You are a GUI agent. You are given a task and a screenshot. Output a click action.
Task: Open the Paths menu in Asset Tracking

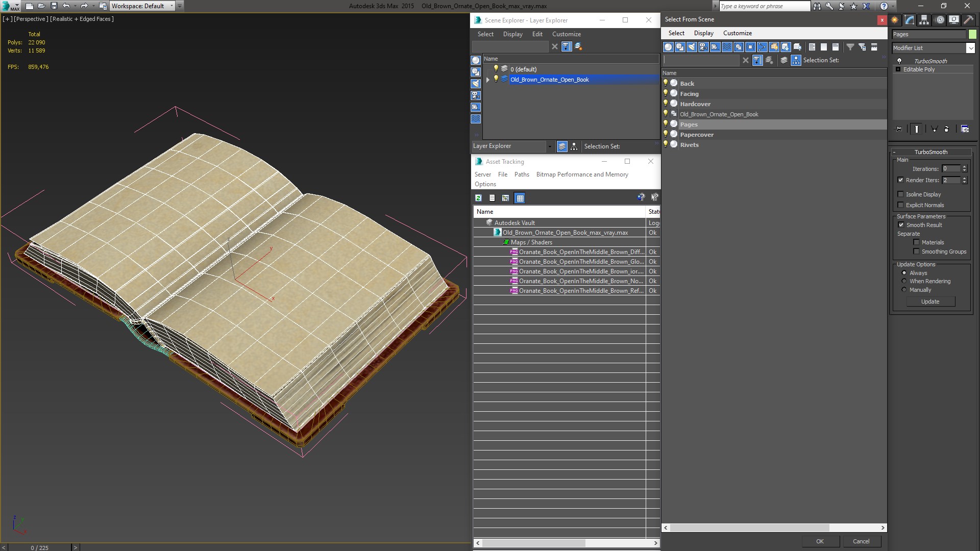pyautogui.click(x=521, y=174)
